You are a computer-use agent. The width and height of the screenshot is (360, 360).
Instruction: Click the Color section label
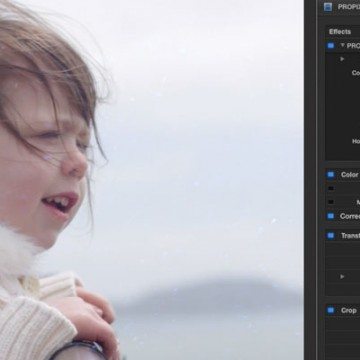tap(350, 175)
